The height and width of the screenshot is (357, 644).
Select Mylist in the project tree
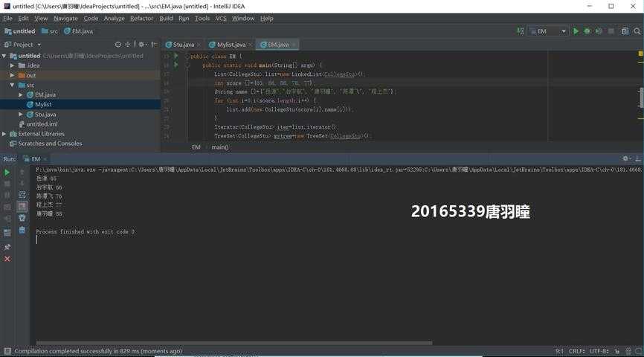point(80,104)
